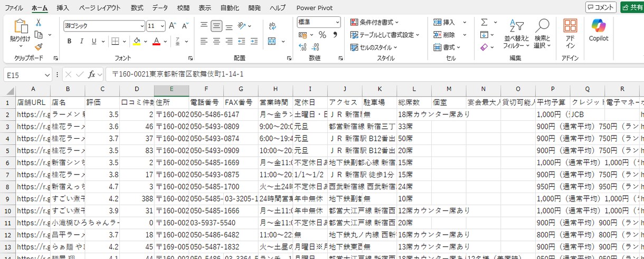The width and height of the screenshot is (644, 259).
Task: Open Sort & Filter (並べ替えとフィルター) menu
Action: (516, 34)
